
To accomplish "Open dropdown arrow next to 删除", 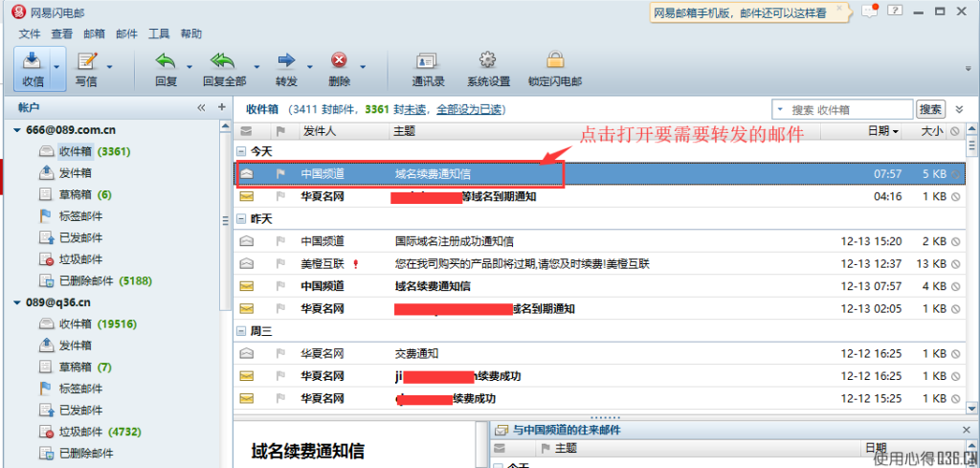I will pyautogui.click(x=362, y=66).
